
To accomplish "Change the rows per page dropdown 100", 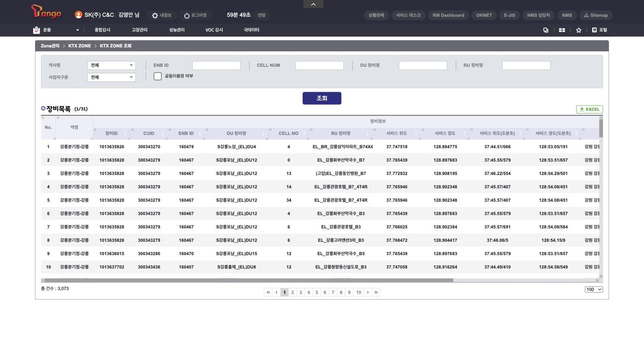I will (594, 289).
